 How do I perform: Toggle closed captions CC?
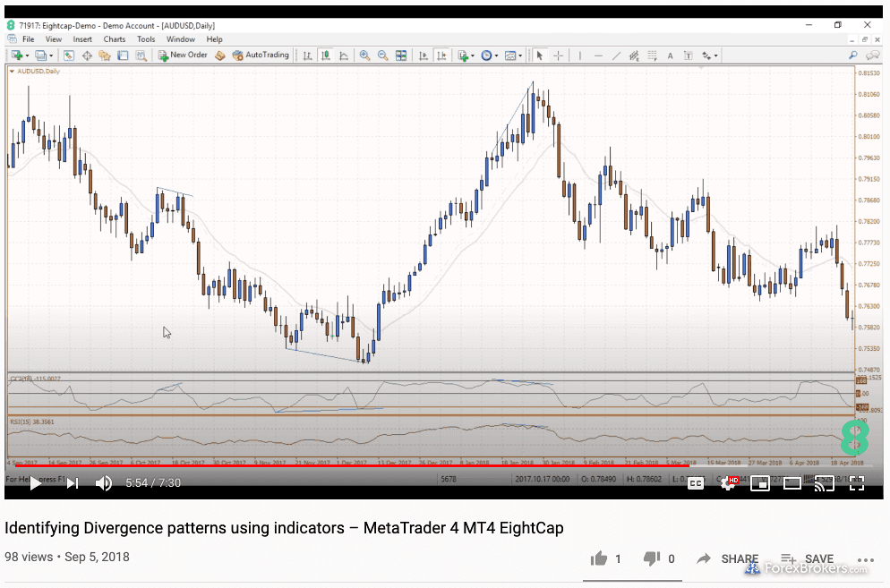pos(696,483)
